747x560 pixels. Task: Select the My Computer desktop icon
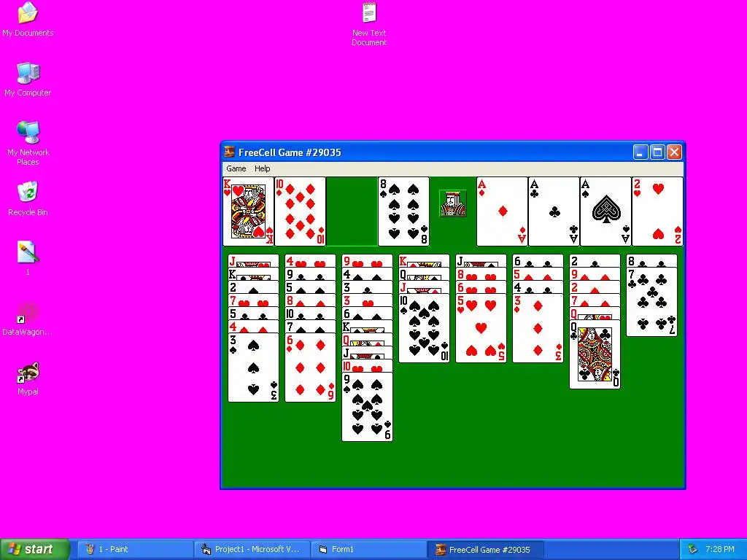pos(28,79)
